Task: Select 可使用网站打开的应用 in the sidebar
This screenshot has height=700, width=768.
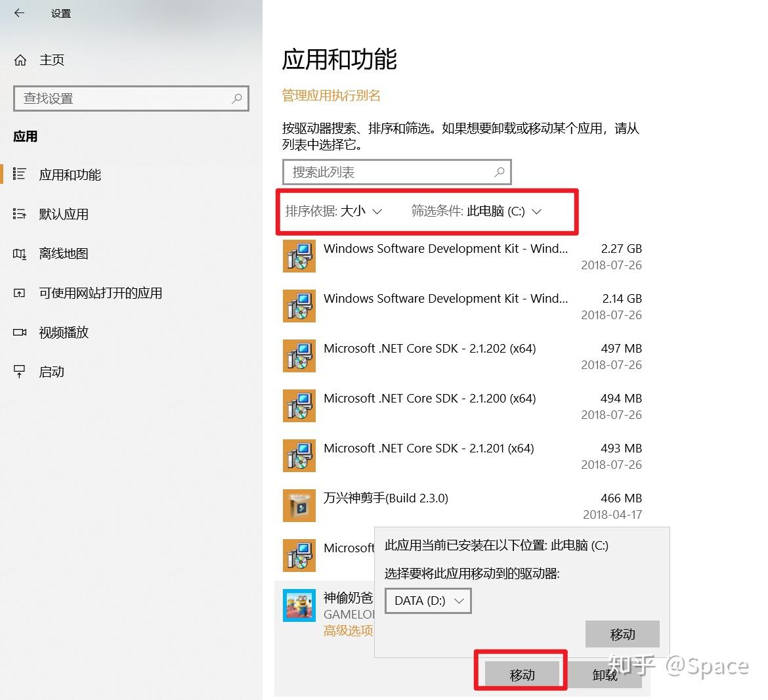Action: (100, 293)
